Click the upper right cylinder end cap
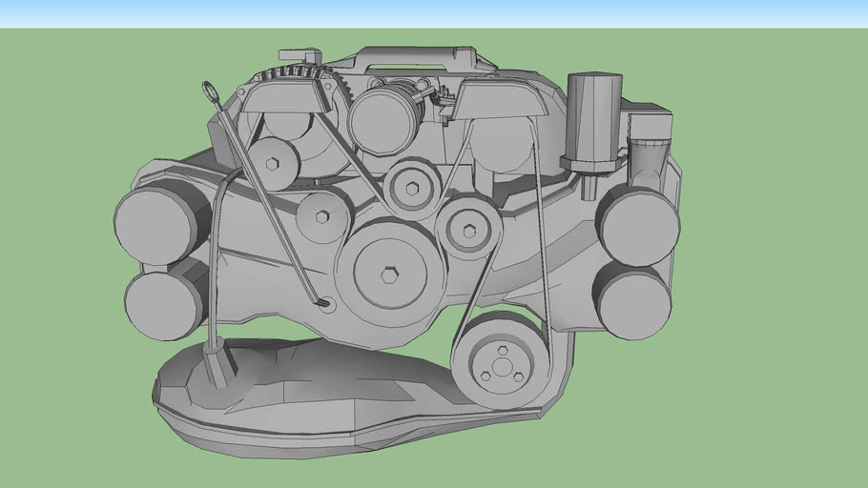 (640, 226)
